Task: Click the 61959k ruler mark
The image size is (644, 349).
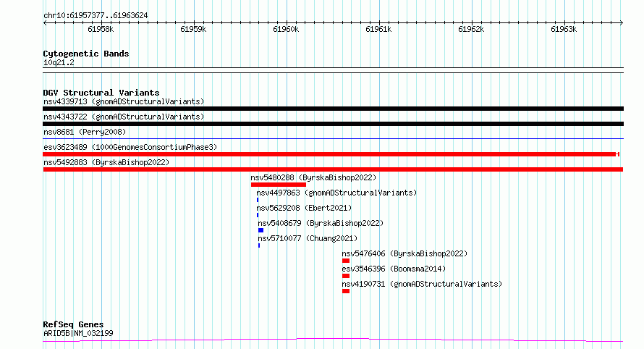Action: click(x=193, y=29)
